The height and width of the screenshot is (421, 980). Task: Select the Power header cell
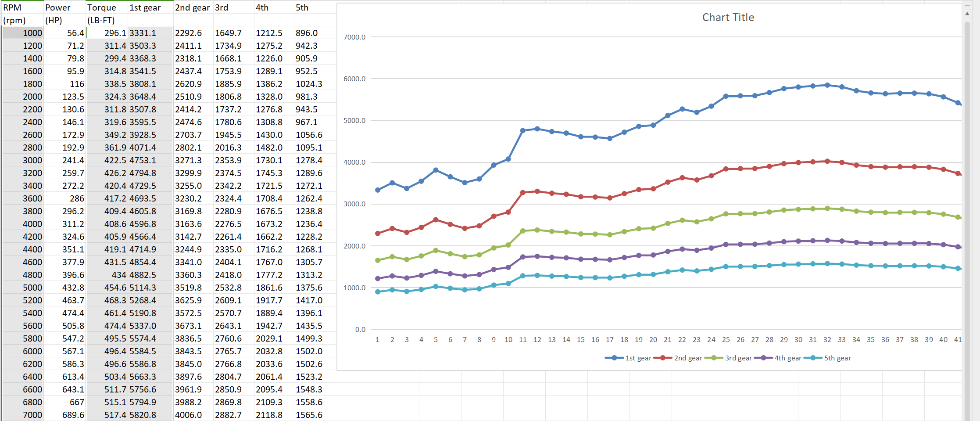pyautogui.click(x=65, y=7)
